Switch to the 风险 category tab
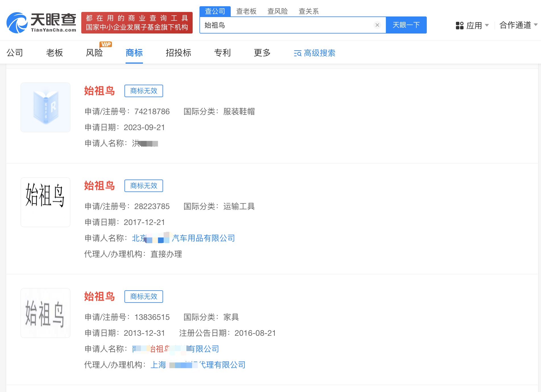This screenshot has height=392, width=541. pyautogui.click(x=94, y=53)
